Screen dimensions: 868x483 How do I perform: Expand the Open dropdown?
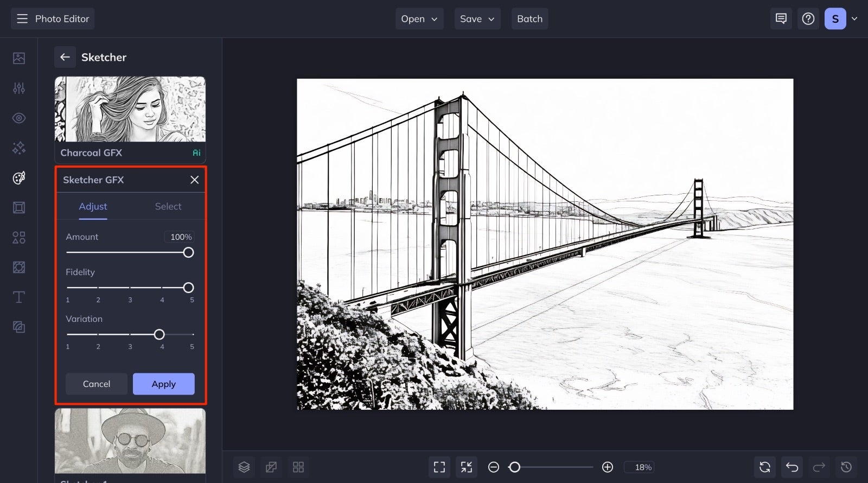[x=419, y=18]
